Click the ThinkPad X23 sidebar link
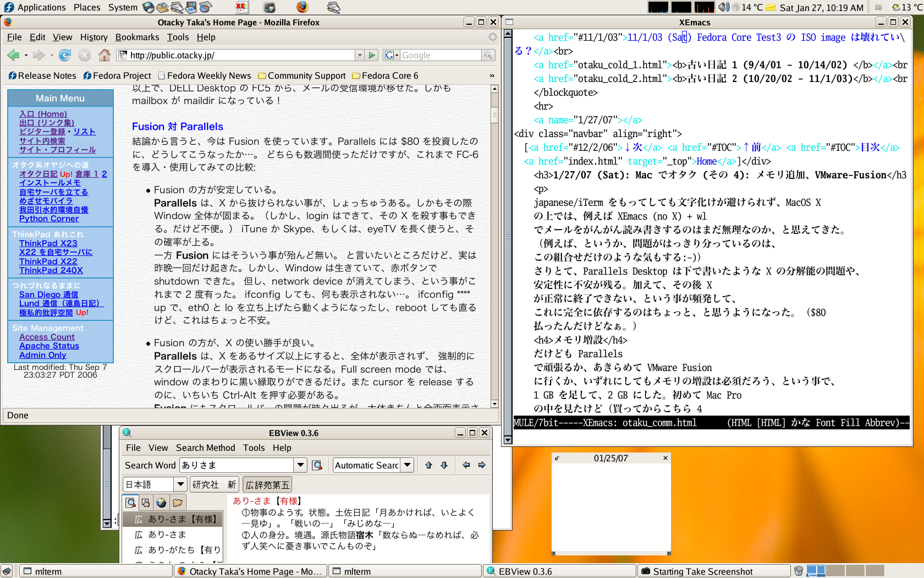The width and height of the screenshot is (924, 578). point(48,243)
